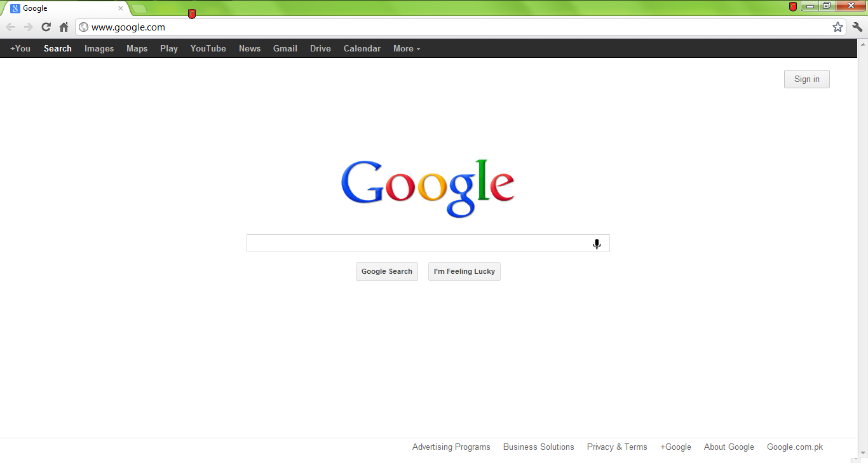
Task: Click the Google favicon on the tab
Action: click(15, 8)
